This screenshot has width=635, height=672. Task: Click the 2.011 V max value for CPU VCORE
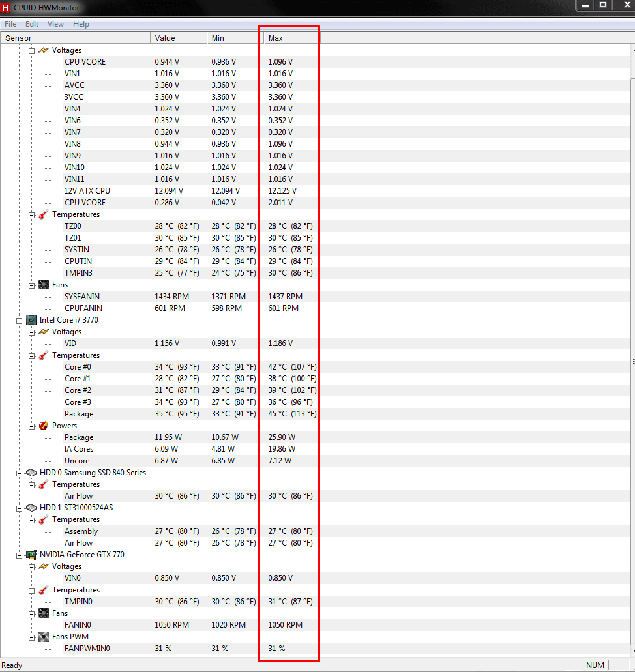click(280, 203)
